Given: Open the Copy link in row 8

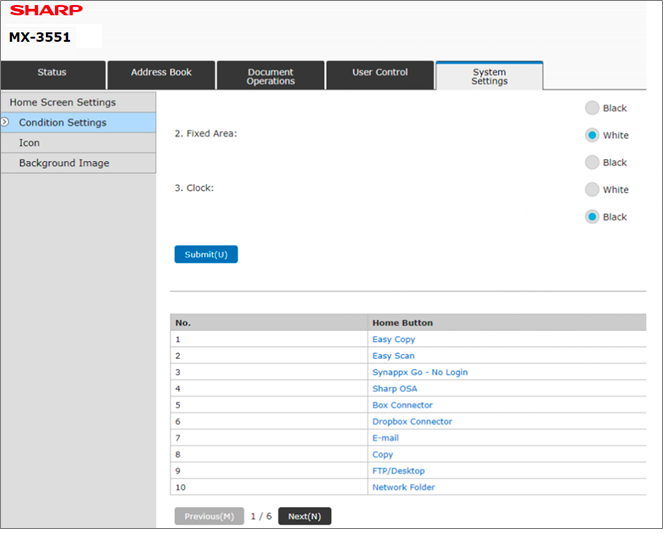Looking at the screenshot, I should click(x=383, y=455).
